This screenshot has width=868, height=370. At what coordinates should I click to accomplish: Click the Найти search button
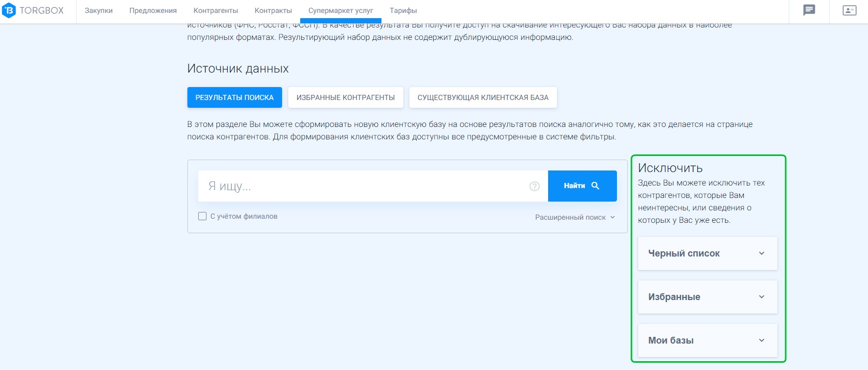582,186
